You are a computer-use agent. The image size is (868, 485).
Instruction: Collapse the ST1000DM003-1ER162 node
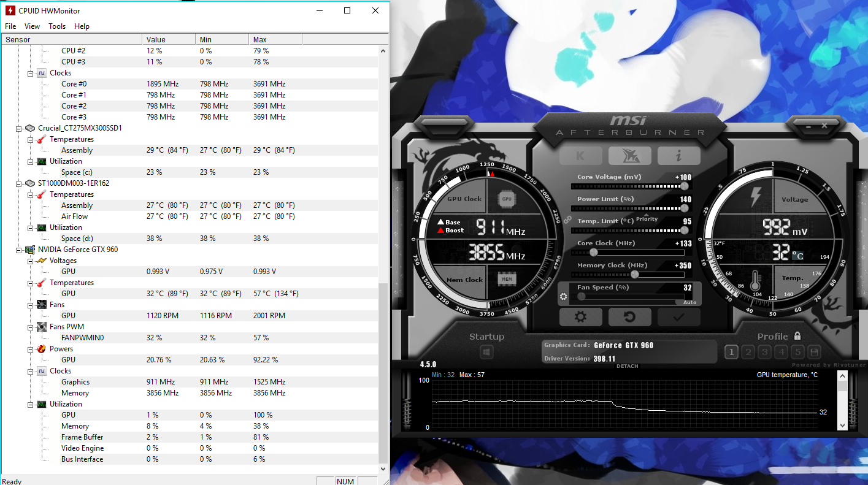click(x=19, y=183)
